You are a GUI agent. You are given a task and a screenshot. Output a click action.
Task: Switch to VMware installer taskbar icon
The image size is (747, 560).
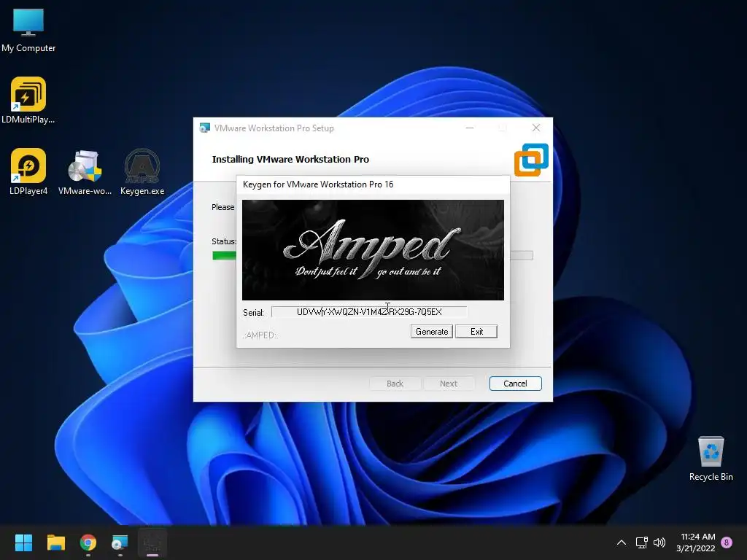point(120,542)
